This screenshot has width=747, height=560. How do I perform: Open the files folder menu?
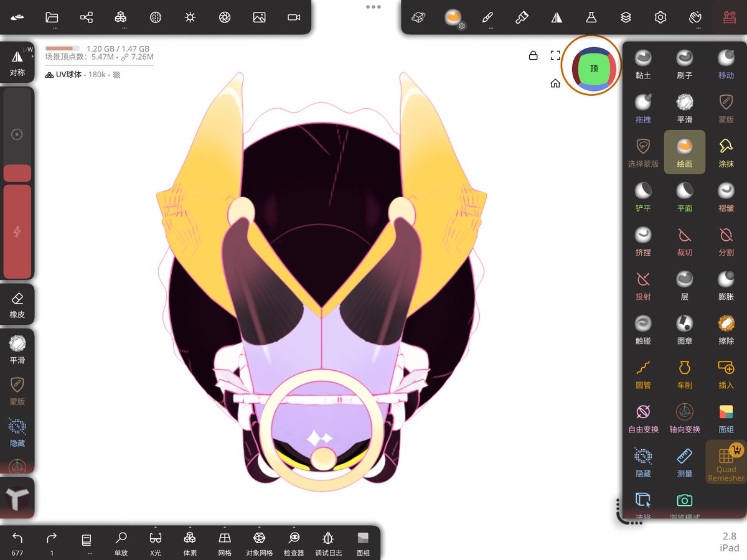tap(52, 17)
